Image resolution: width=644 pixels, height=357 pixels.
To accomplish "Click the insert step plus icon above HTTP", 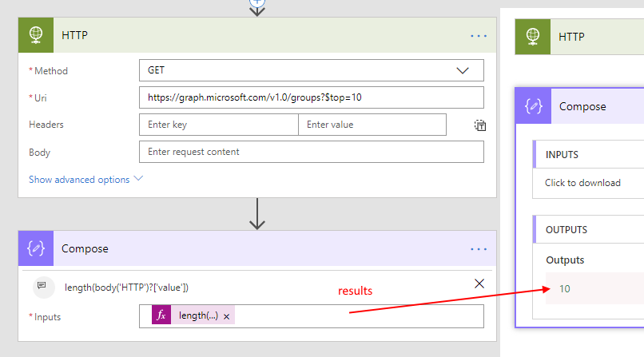I will pos(257,3).
